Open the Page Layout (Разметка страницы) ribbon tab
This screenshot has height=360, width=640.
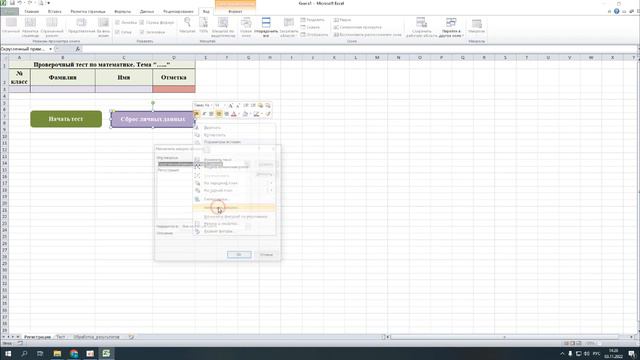coord(88,11)
